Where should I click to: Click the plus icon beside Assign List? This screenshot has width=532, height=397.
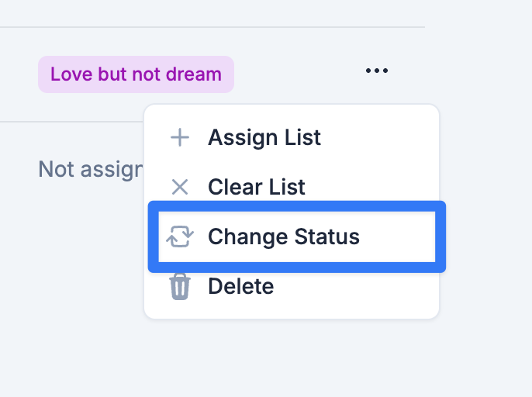click(180, 138)
